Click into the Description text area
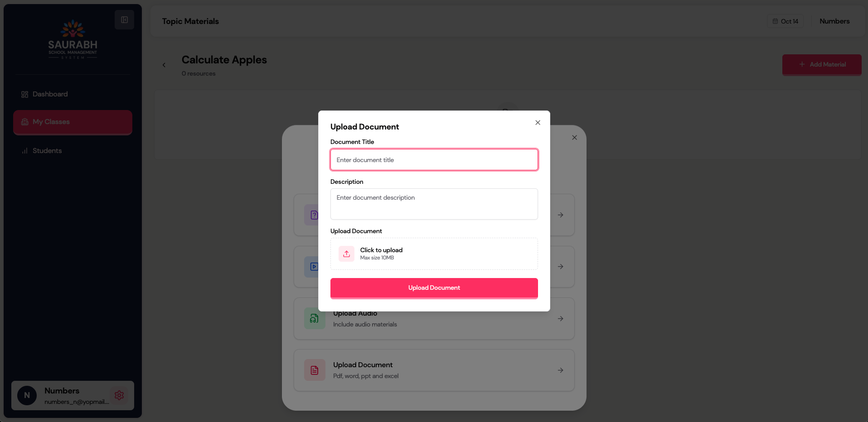Screen dimensions: 868x422 point(434,204)
